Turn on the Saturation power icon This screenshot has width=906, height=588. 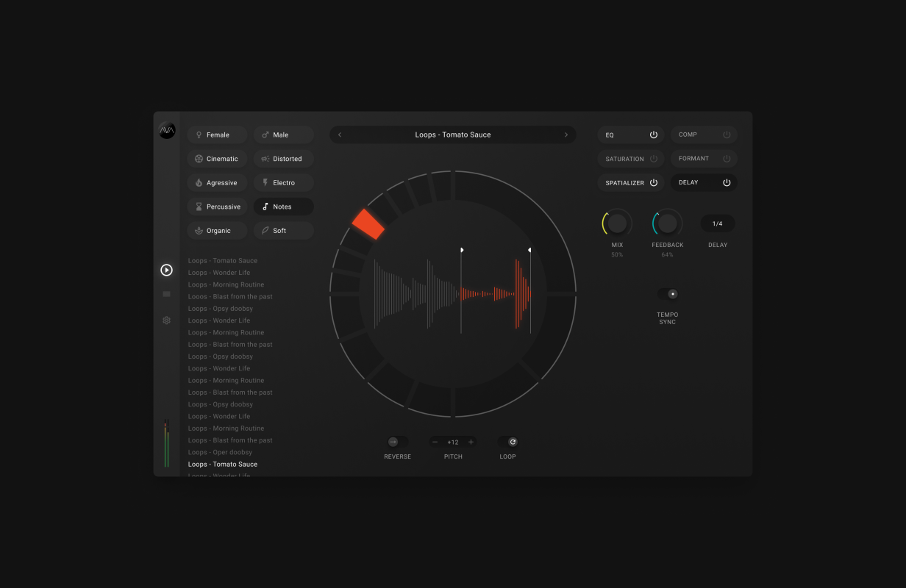[653, 159]
